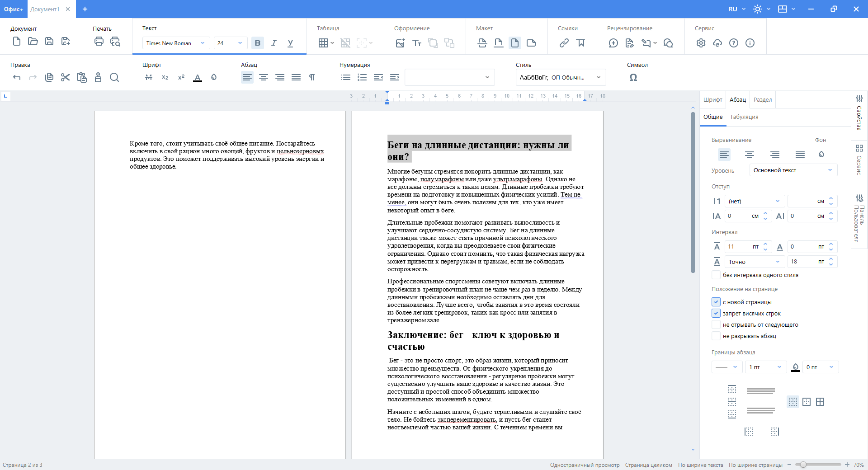Open the font color tool
868x470 pixels.
tap(198, 77)
